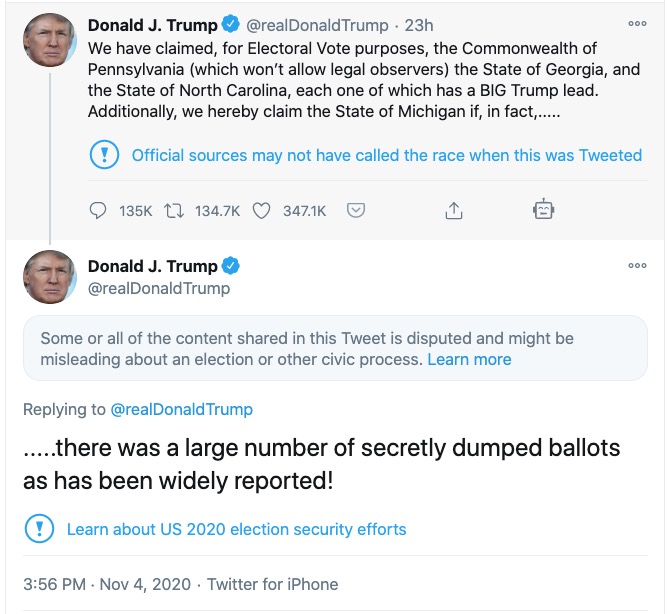Click the pocket-style save icon on the first tweet
Image resolution: width=667 pixels, height=614 pixels.
[355, 211]
